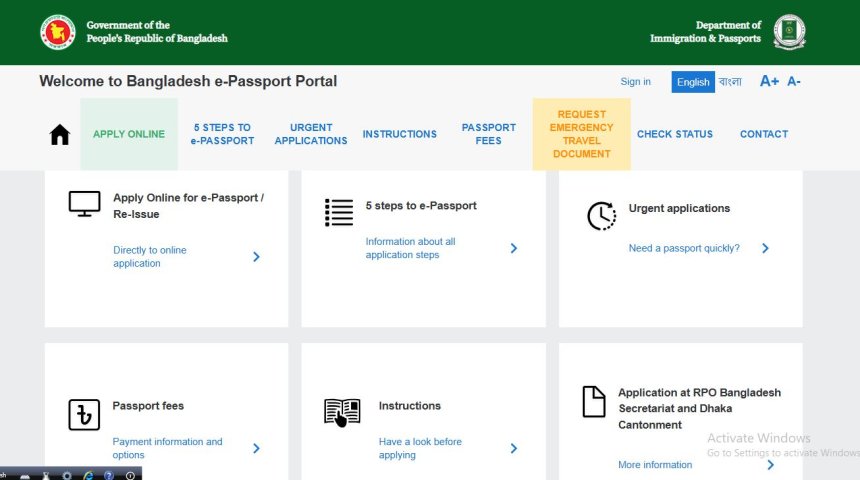The width and height of the screenshot is (860, 480).
Task: Open arrow next to Have a look before applying
Action: pos(513,449)
